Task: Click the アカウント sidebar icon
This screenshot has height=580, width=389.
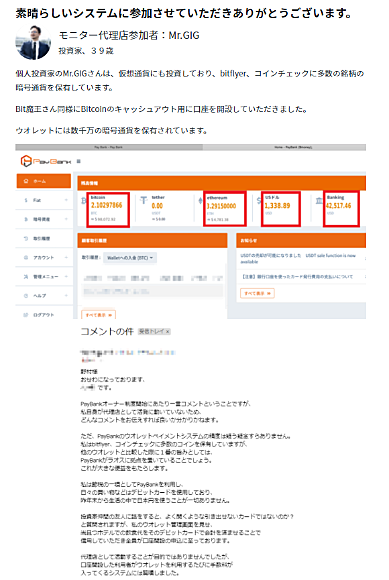Action: 26,257
